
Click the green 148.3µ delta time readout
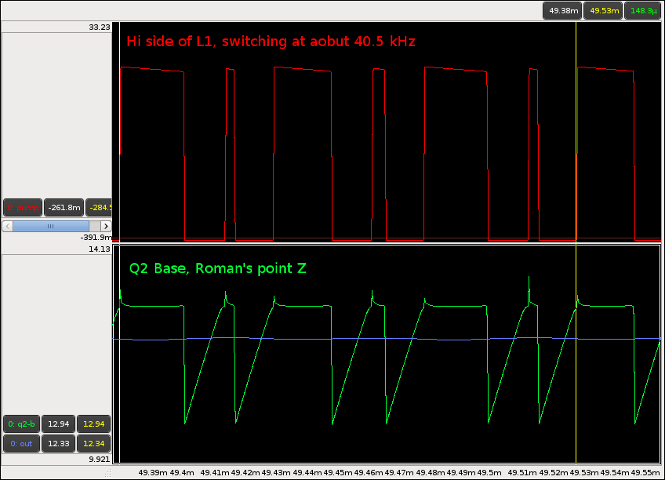point(642,10)
